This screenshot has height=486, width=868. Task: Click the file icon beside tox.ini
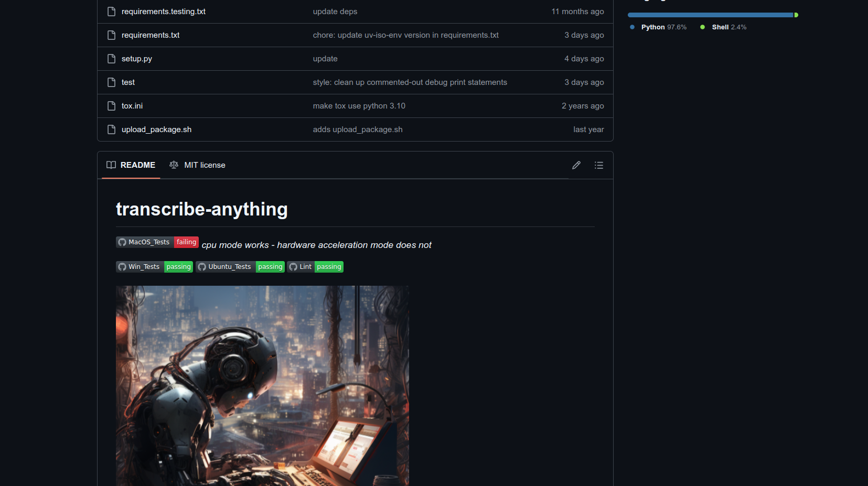(x=111, y=106)
